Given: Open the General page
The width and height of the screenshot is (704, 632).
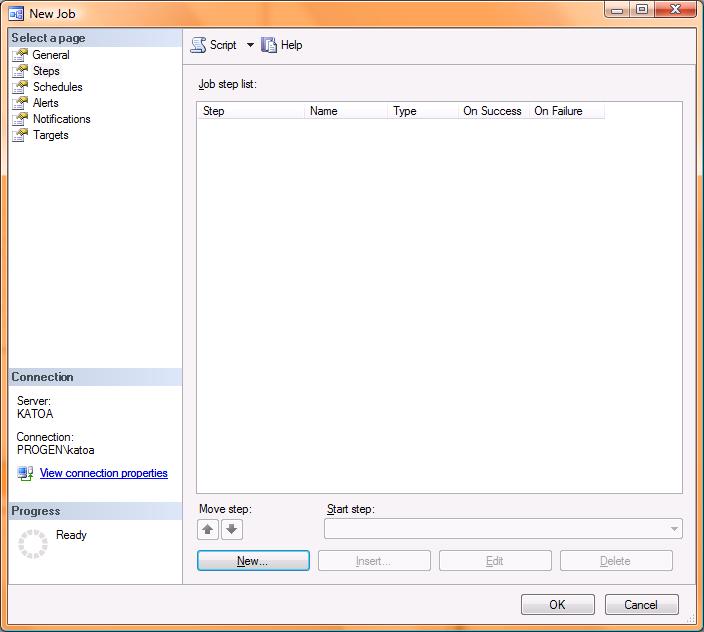Looking at the screenshot, I should pos(51,55).
